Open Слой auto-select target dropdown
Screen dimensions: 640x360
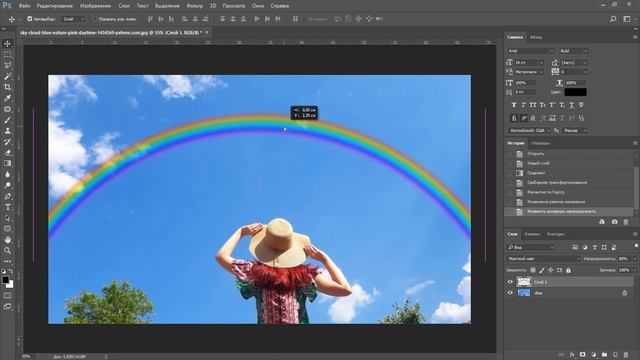(x=74, y=19)
